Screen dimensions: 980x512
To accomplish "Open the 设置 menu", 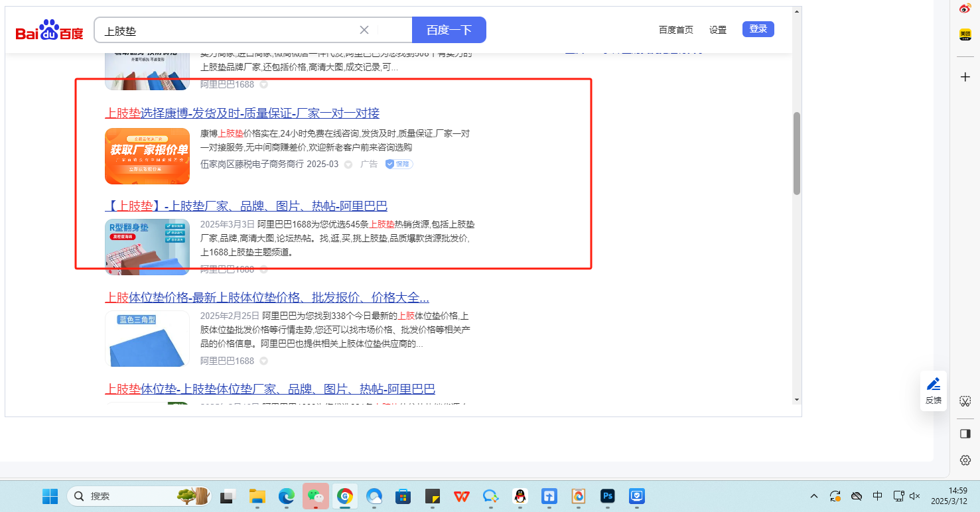I will pyautogui.click(x=718, y=30).
